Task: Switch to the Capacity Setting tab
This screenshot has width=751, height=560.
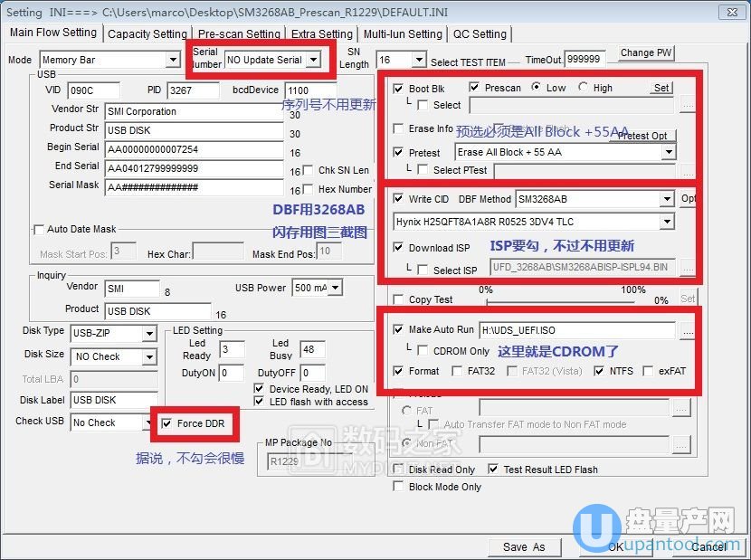Action: (147, 33)
